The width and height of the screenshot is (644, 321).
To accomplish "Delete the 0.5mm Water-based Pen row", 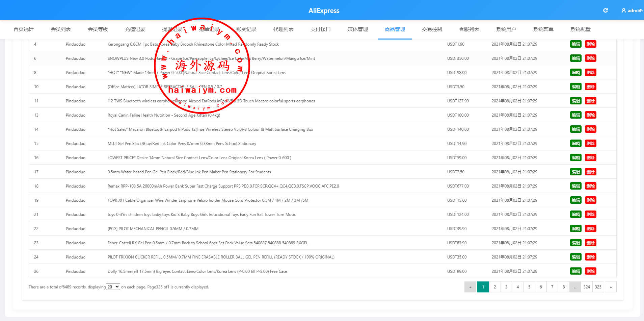I will [591, 172].
